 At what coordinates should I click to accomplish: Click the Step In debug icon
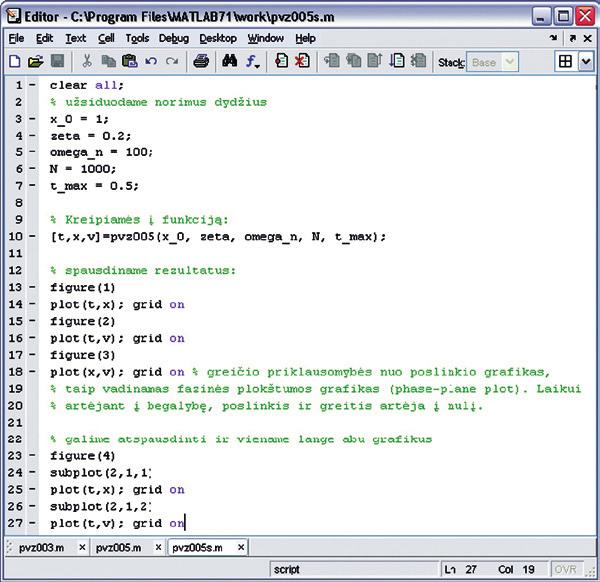(354, 61)
